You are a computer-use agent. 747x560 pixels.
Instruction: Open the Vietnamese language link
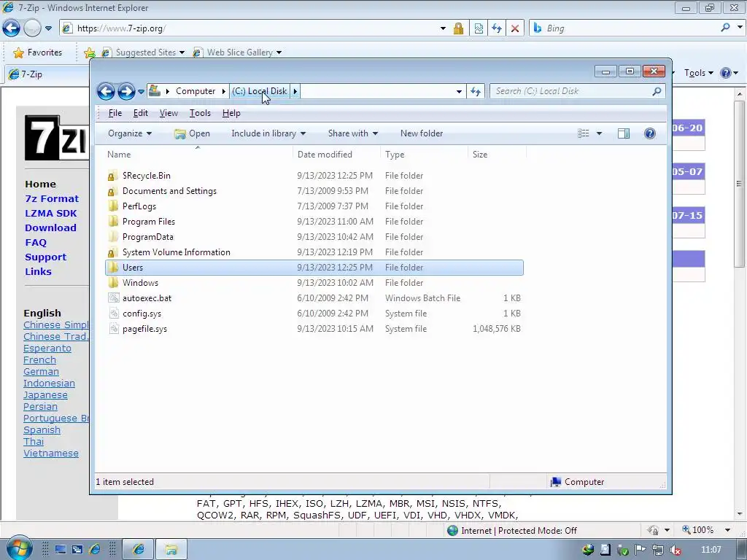coord(51,454)
